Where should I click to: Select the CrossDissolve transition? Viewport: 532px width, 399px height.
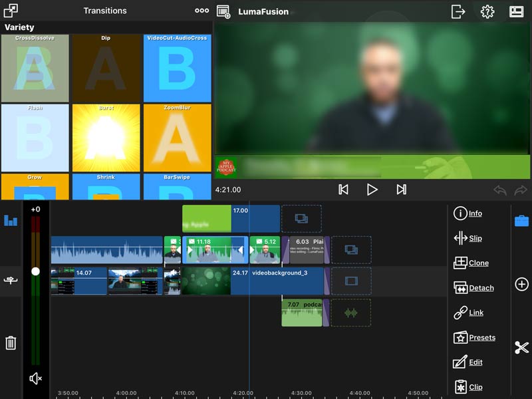[x=35, y=68]
